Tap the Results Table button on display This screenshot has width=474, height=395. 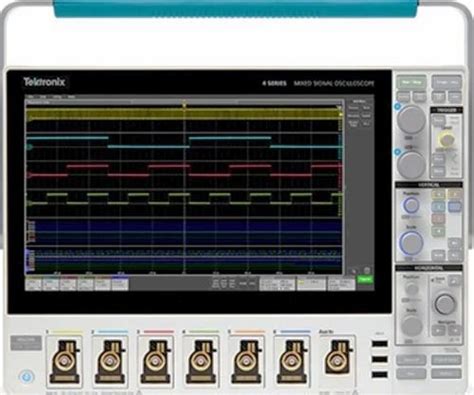coord(353,124)
